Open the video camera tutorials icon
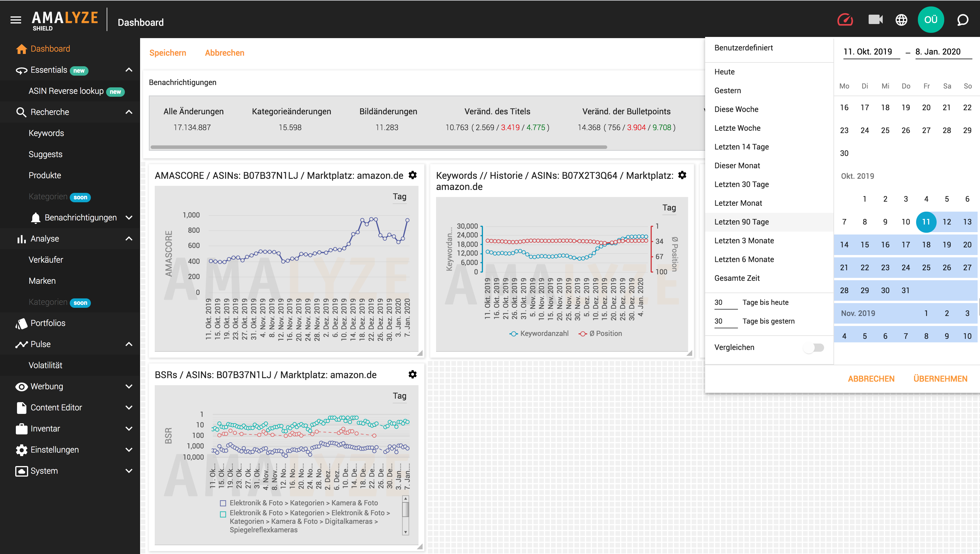The height and width of the screenshot is (554, 980). 875,19
